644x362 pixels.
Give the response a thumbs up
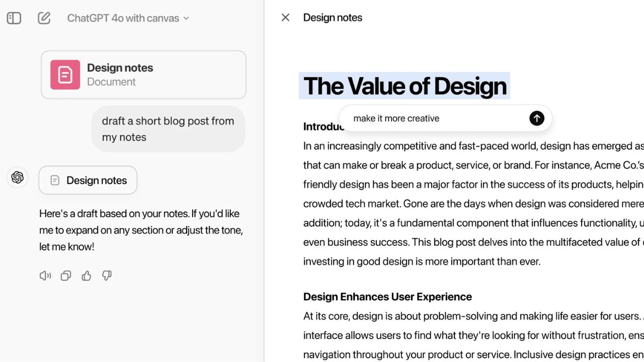87,276
